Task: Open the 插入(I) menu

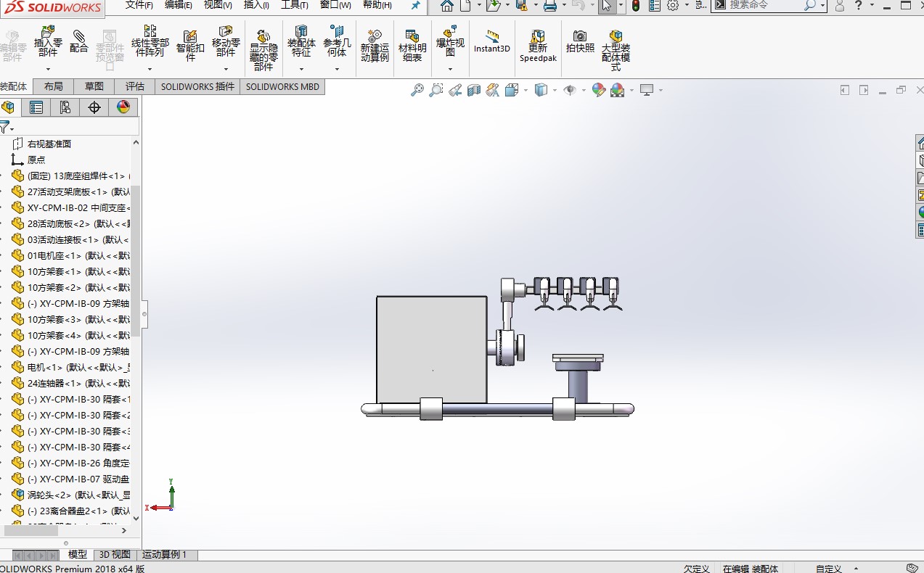Action: [x=256, y=5]
